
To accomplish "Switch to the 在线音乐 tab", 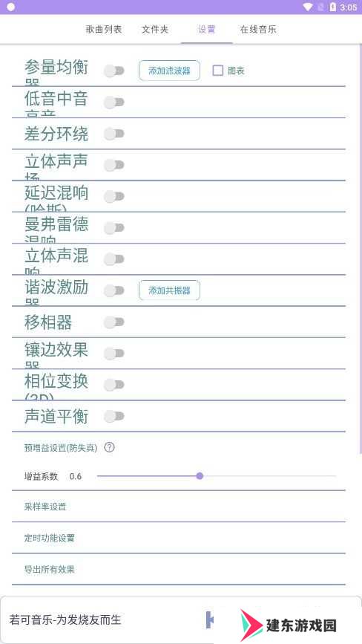I will click(258, 29).
